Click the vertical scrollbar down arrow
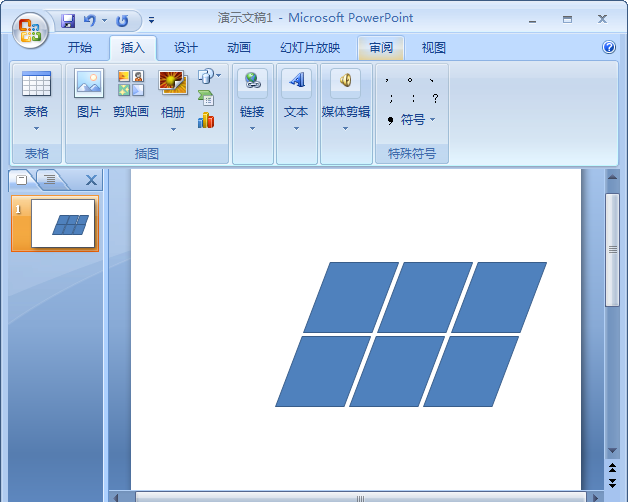Screen dimensions: 628x502 tap(612, 451)
